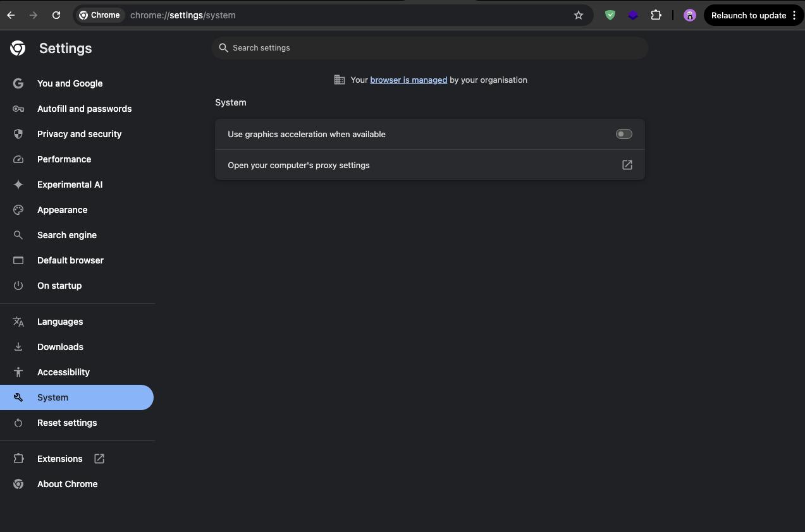805x532 pixels.
Task: Click the Performance speedometer icon
Action: (x=18, y=159)
